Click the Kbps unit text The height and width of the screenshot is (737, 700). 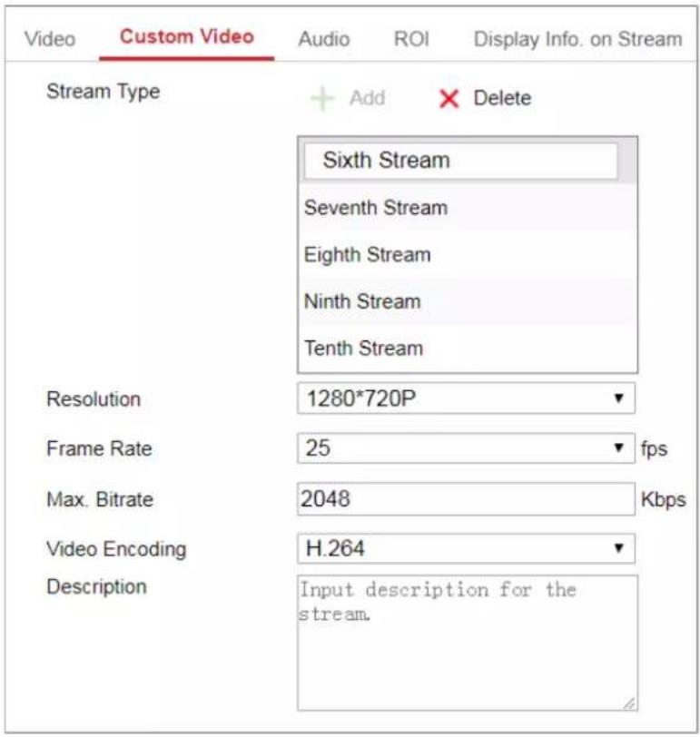click(664, 499)
